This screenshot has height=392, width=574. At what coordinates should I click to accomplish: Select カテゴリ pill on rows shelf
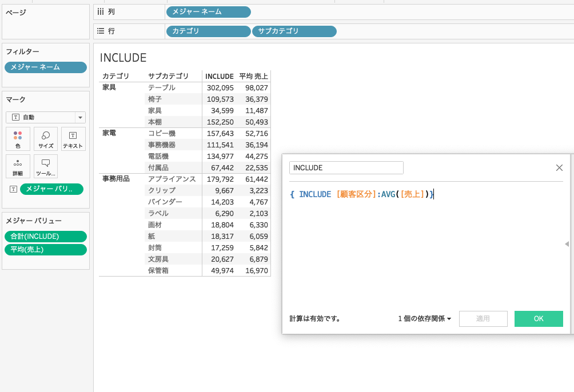tap(209, 31)
